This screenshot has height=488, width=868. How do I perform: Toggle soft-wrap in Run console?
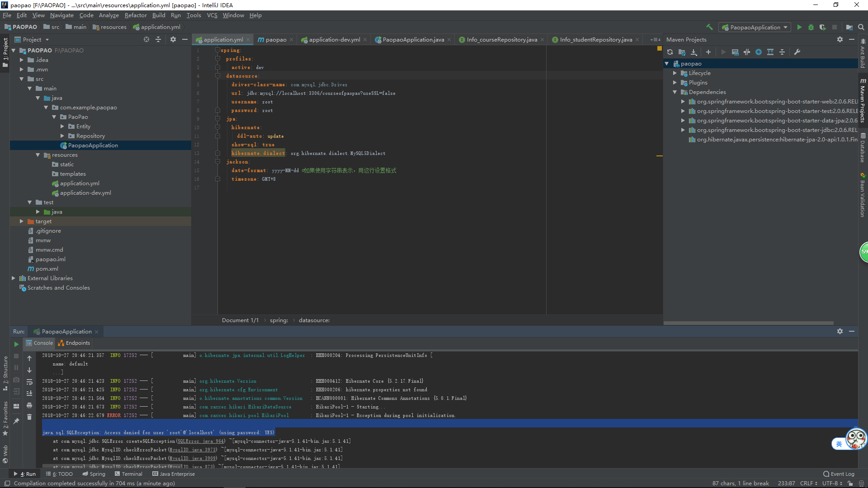click(x=29, y=382)
